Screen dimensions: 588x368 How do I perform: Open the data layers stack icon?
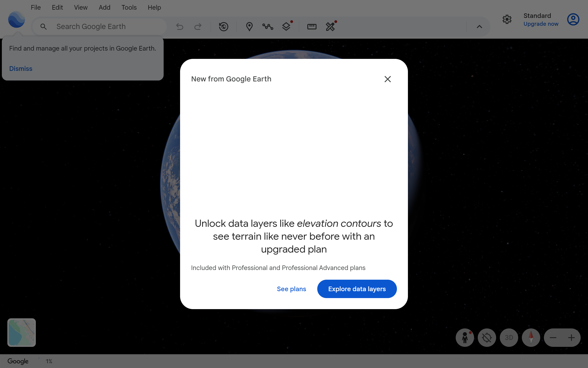coord(286,26)
